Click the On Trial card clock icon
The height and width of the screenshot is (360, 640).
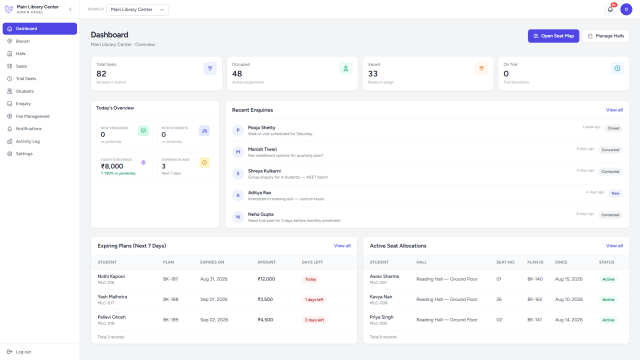617,69
